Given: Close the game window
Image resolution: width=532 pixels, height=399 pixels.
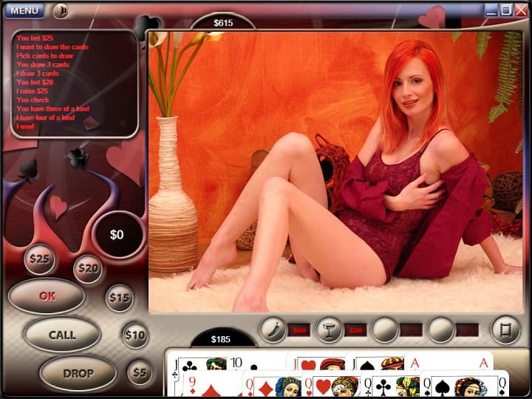Looking at the screenshot, I should click(521, 10).
